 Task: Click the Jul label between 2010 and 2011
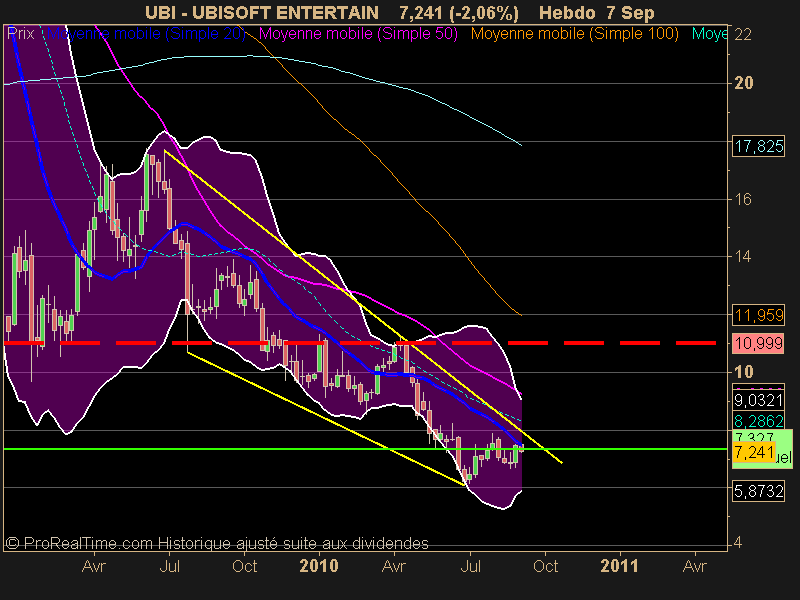(470, 566)
